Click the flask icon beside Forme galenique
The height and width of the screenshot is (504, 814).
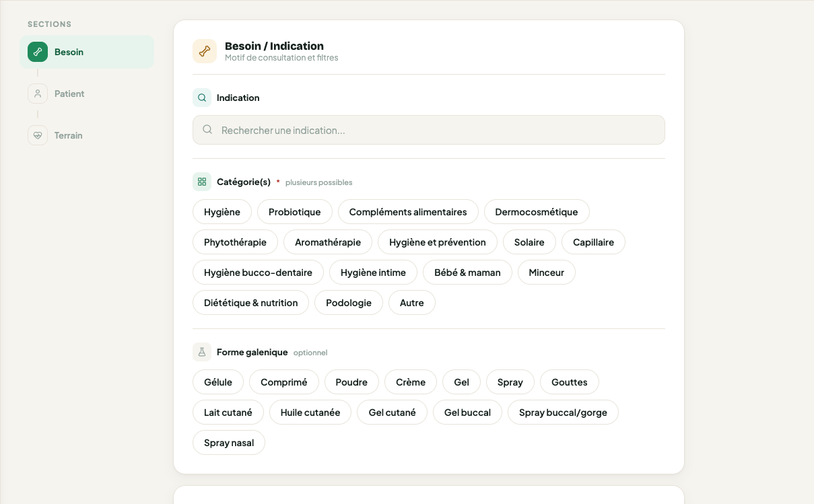[x=202, y=352]
